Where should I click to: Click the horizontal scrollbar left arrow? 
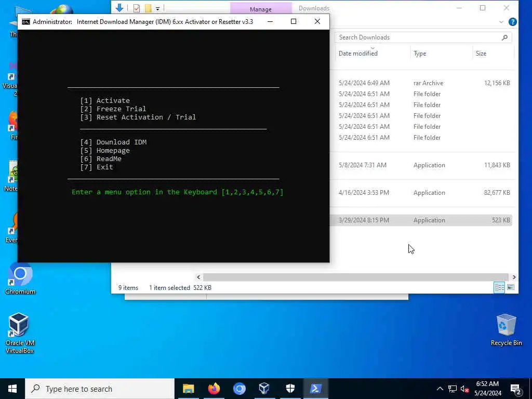[x=199, y=277]
